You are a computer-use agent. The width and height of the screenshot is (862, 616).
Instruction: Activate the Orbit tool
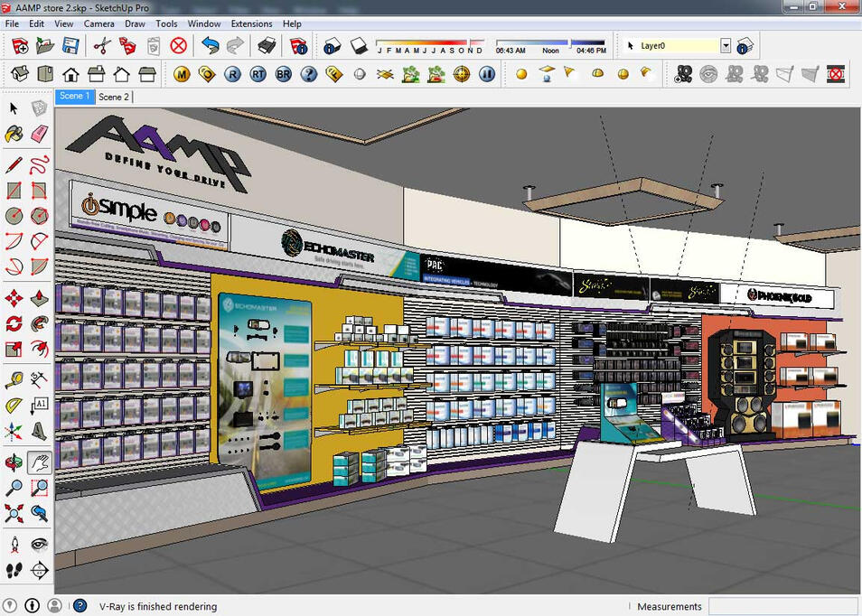(14, 463)
